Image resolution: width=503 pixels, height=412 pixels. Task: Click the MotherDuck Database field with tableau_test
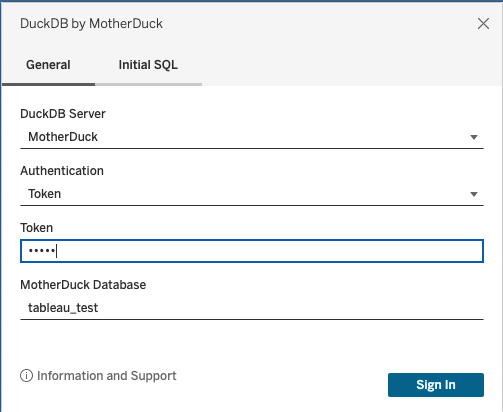(252, 308)
